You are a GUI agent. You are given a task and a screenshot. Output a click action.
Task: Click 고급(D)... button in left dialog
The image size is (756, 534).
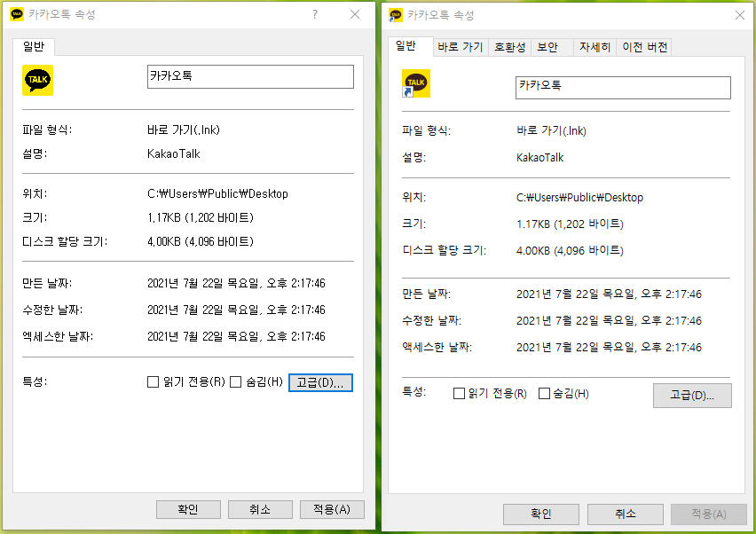(320, 382)
